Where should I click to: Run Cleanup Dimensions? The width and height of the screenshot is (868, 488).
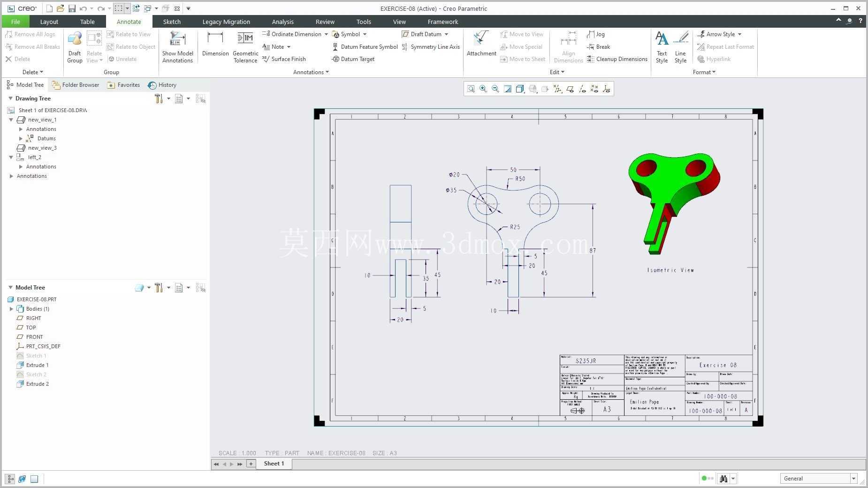coord(617,59)
